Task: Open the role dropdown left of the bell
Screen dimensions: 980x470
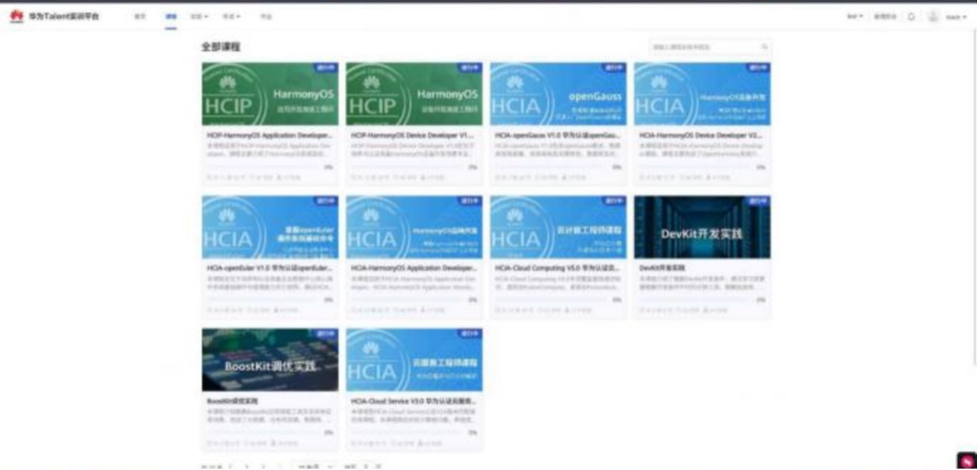Action: click(x=855, y=16)
